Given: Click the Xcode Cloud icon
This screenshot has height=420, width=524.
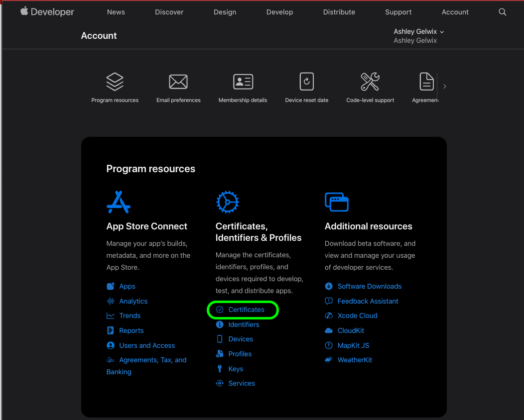Looking at the screenshot, I should 329,315.
